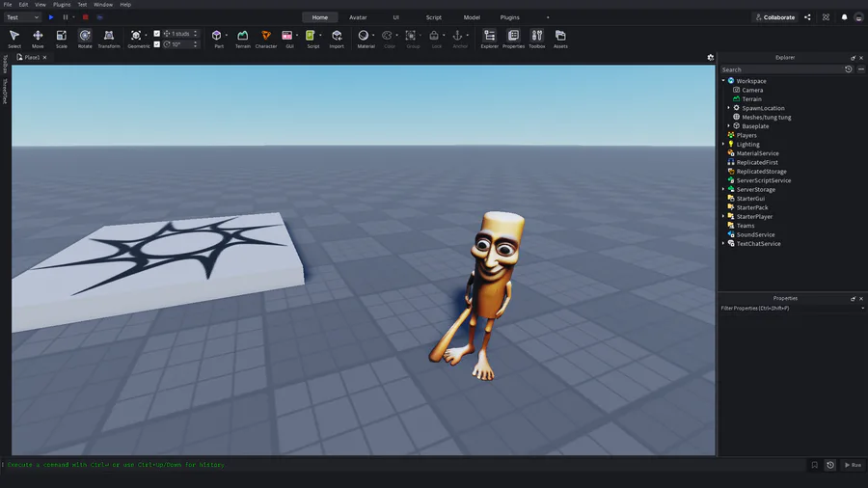This screenshot has height=488, width=868.
Task: Open the Edit menu
Action: 23,5
